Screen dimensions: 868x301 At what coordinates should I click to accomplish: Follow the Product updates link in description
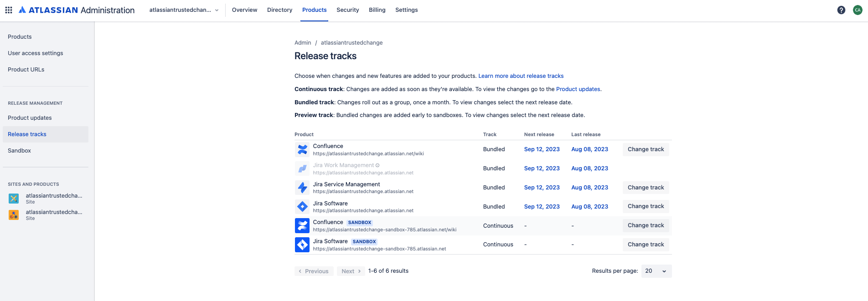click(578, 89)
